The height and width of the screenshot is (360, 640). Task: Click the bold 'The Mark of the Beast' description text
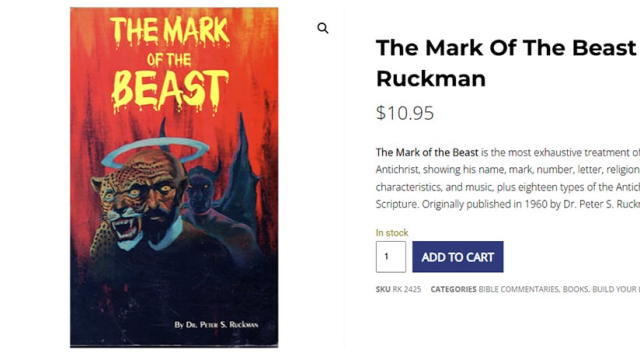(427, 153)
